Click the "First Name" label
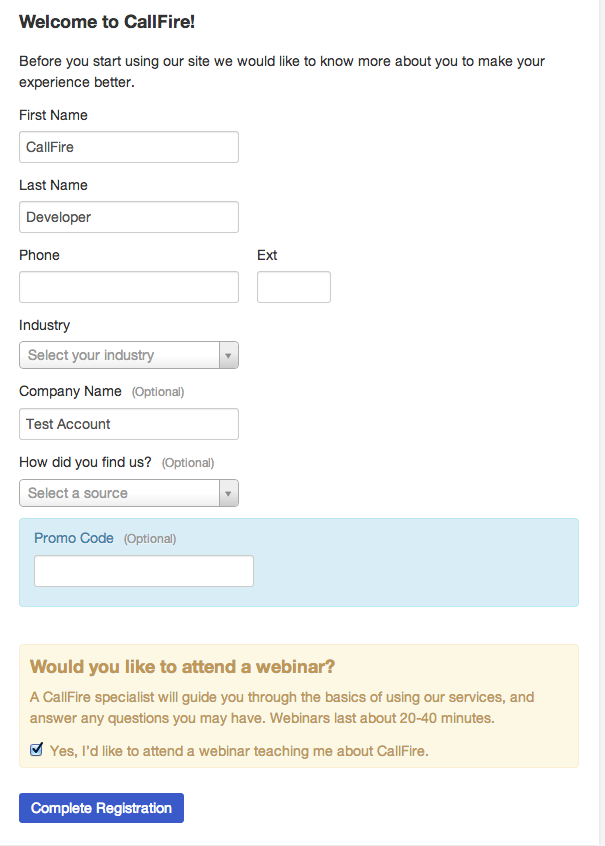This screenshot has width=605, height=846. (x=53, y=115)
